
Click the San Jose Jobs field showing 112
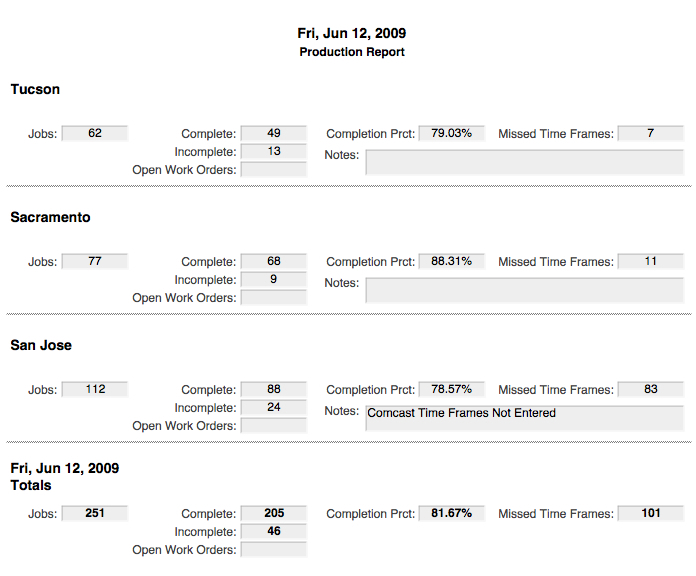95,389
